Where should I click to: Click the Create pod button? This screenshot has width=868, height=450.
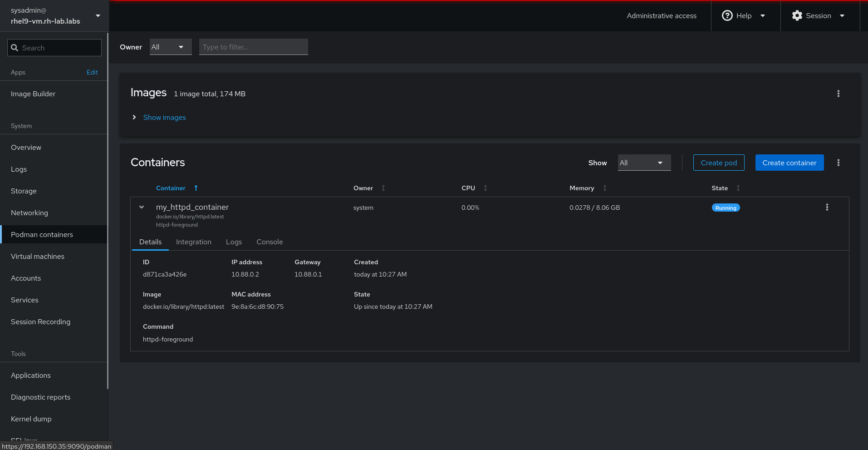point(718,163)
